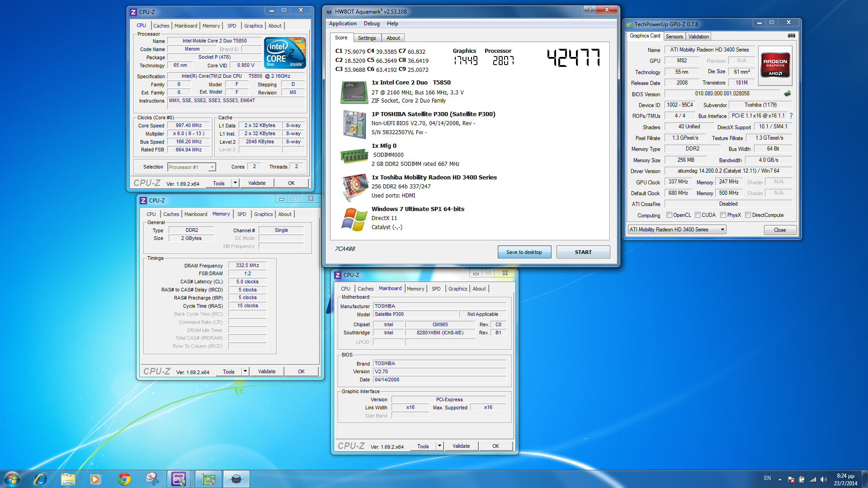Click the Satellite P300 model field
Screen dimensions: 868x488
[415, 314]
